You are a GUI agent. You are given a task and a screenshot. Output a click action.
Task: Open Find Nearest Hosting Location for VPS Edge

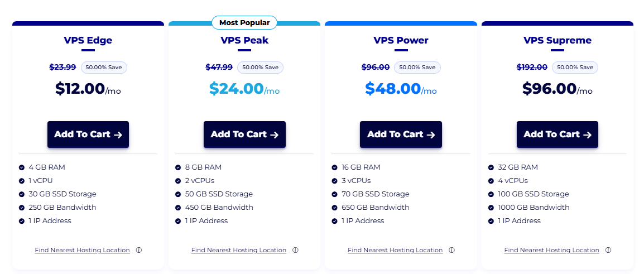(x=82, y=250)
